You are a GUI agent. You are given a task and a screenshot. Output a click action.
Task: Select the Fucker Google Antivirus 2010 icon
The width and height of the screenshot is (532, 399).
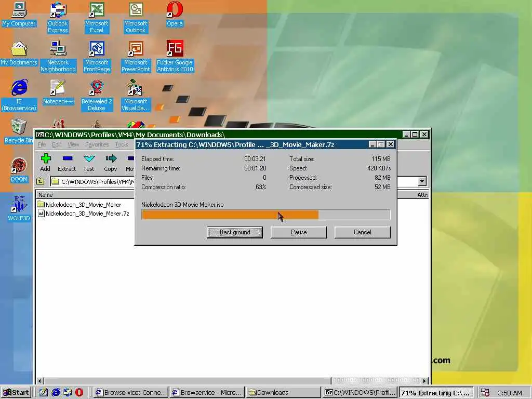tap(175, 57)
